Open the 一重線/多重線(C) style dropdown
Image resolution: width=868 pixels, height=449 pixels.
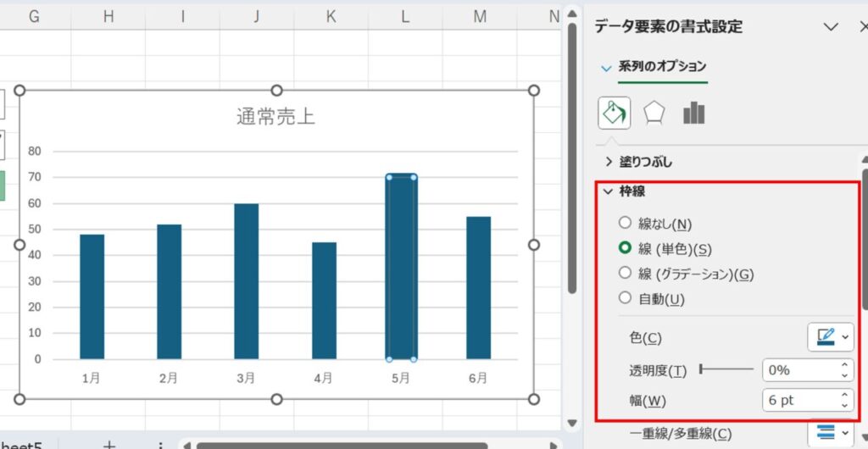click(831, 432)
